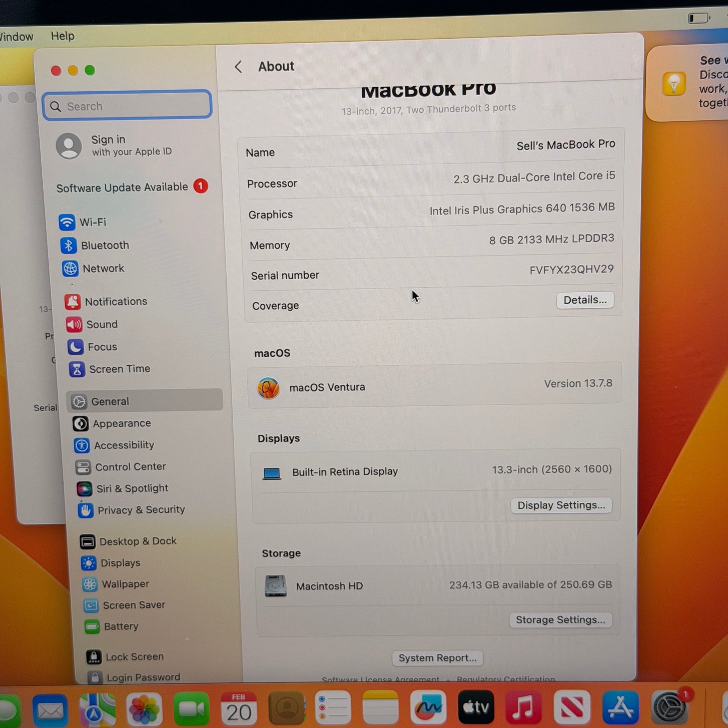Open Accessibility settings
The height and width of the screenshot is (728, 728).
(114, 445)
